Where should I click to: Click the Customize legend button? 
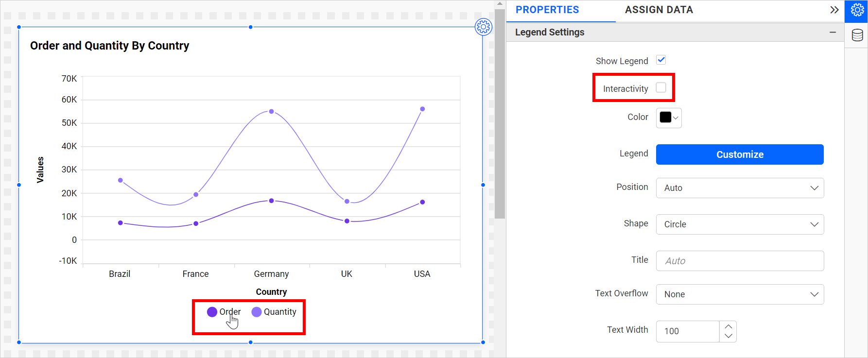click(740, 154)
